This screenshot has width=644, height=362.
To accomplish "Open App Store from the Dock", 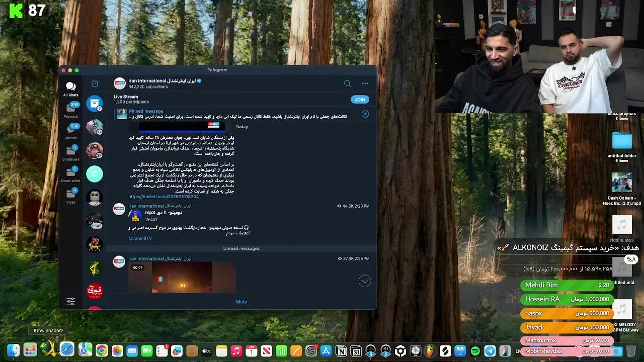I will point(326,350).
